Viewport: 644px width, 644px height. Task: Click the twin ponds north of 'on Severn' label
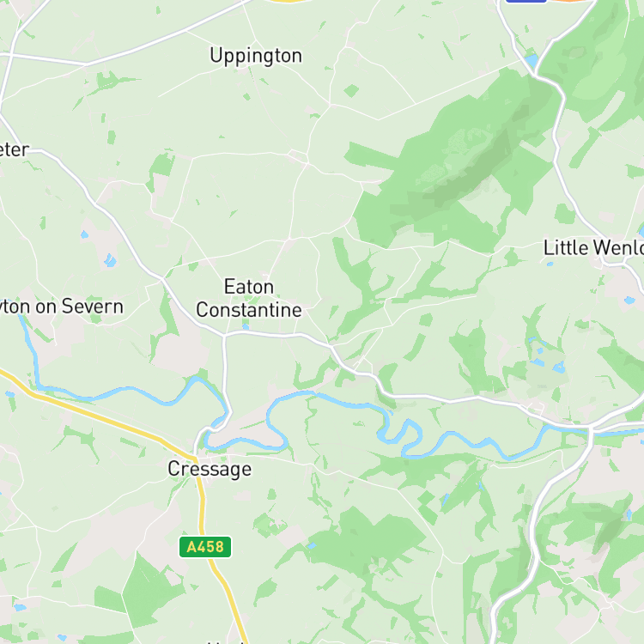pyautogui.click(x=110, y=260)
